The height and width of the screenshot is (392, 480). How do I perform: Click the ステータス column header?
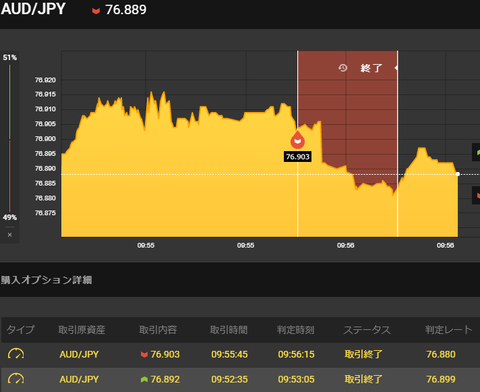367,330
